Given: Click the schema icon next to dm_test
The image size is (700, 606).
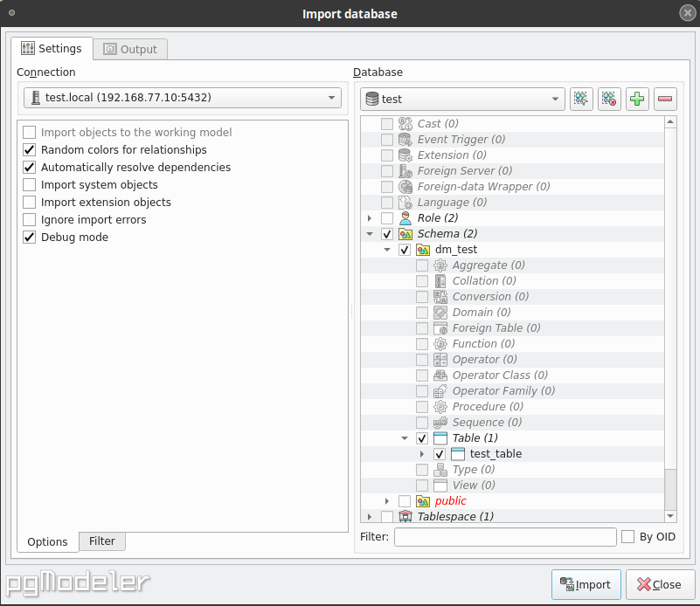Looking at the screenshot, I should coord(423,249).
